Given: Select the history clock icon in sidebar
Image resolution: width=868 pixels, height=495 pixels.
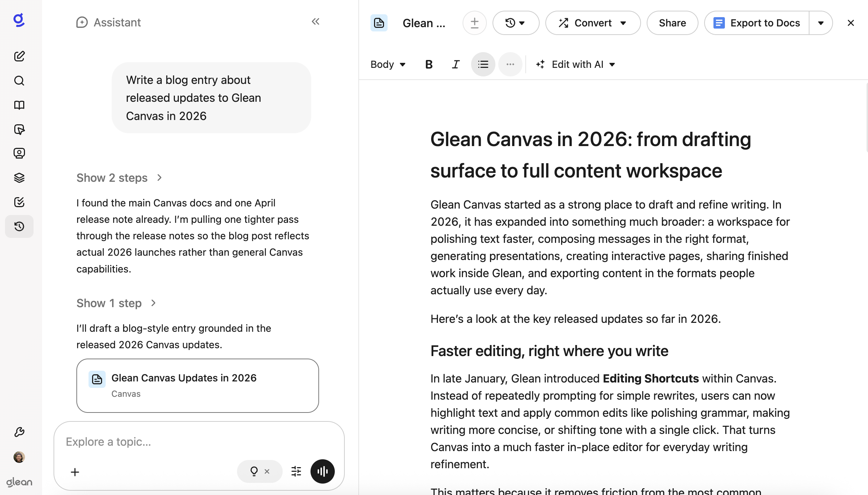Looking at the screenshot, I should [x=19, y=226].
